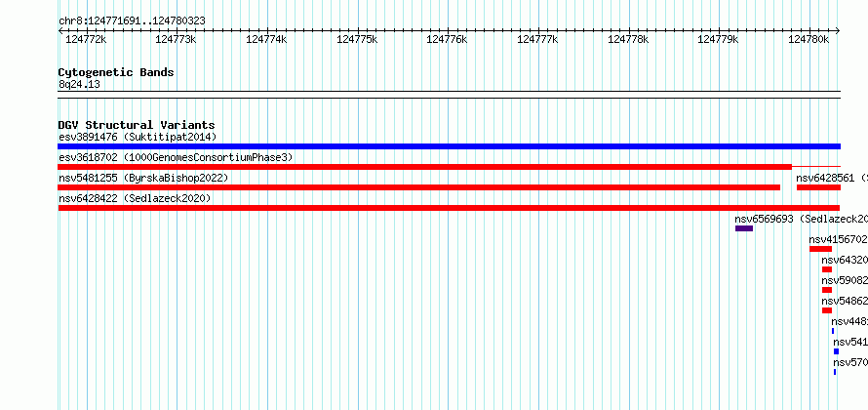
Task: Click the red esv3618702 variant bar
Action: point(424,167)
